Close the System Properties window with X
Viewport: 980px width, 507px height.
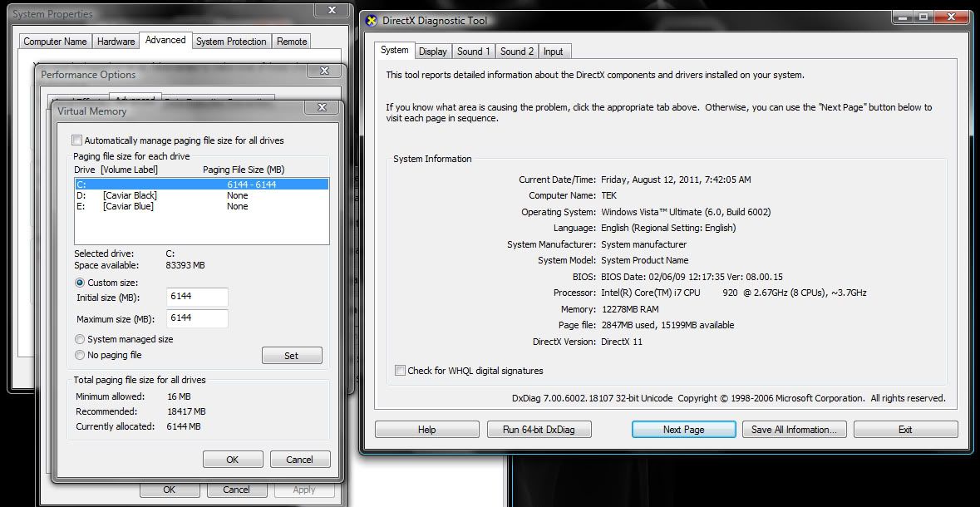[332, 10]
